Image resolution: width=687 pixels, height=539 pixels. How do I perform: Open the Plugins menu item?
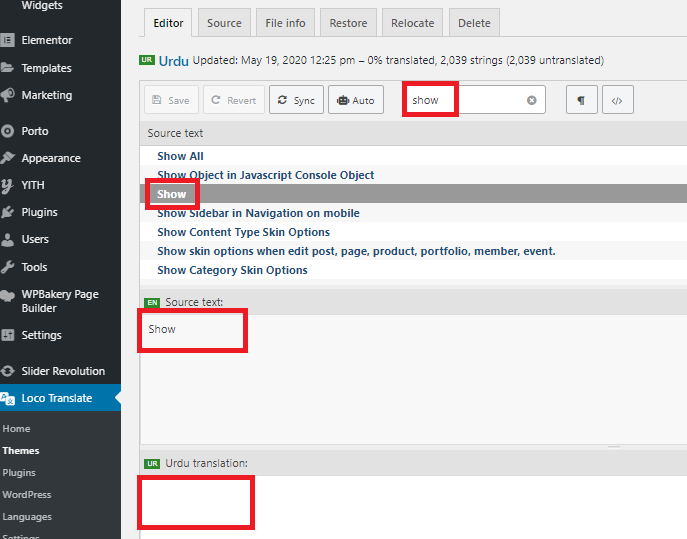39,213
